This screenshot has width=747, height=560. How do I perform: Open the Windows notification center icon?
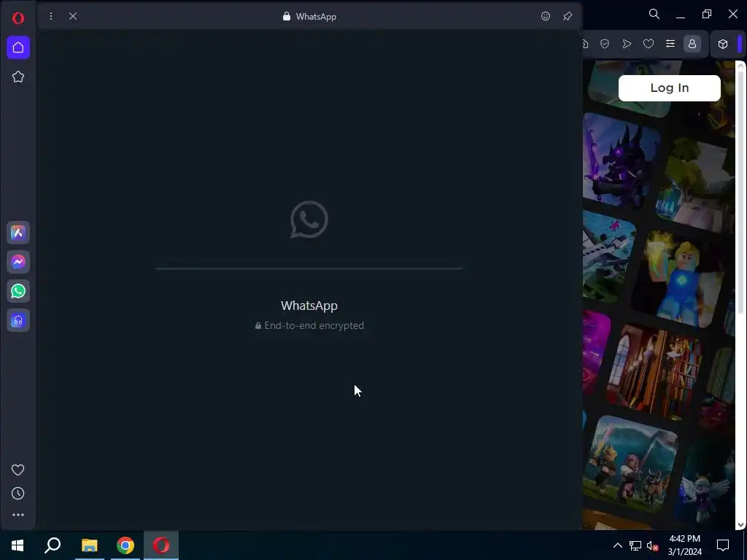pos(723,545)
